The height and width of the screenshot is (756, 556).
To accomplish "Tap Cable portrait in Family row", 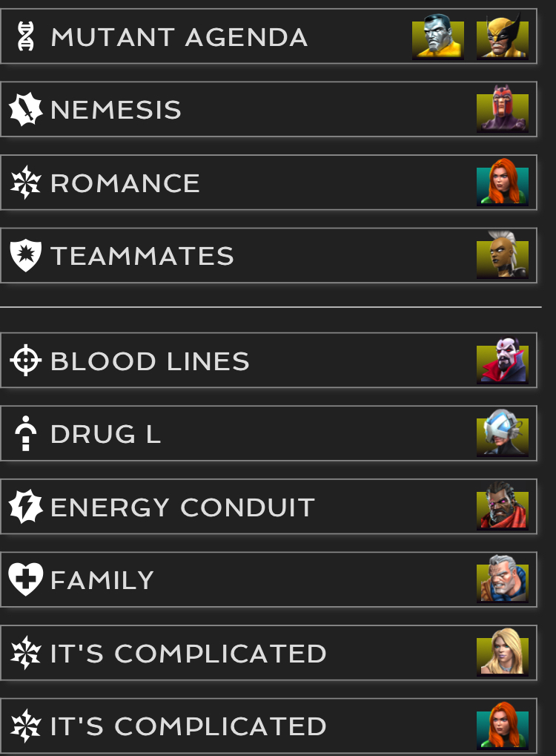I will tap(503, 579).
